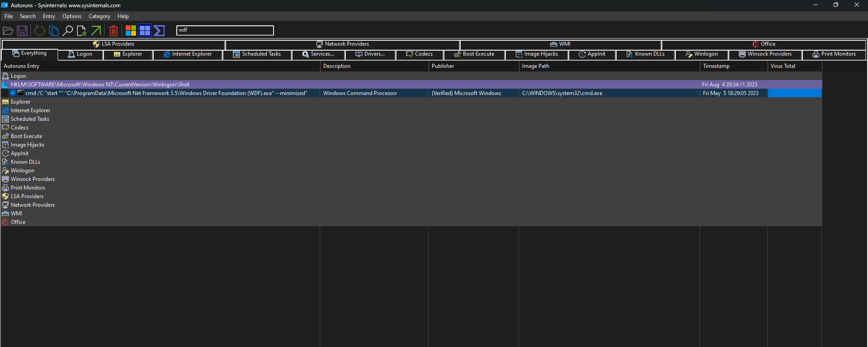868x347 pixels.
Task: Open the Options menu
Action: click(72, 16)
